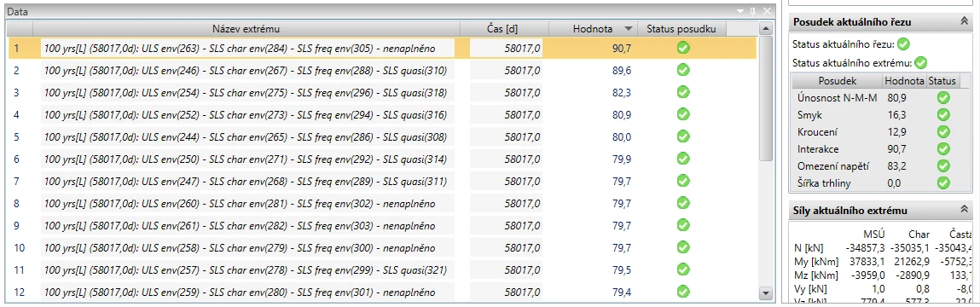The height and width of the screenshot is (307, 980).
Task: Sort by Název extrému column header
Action: [x=246, y=29]
